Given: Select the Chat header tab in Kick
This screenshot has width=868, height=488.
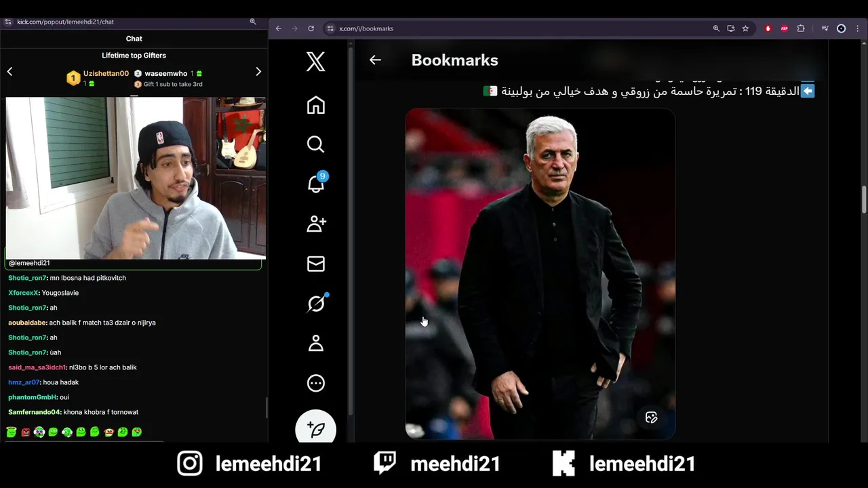Looking at the screenshot, I should [134, 39].
